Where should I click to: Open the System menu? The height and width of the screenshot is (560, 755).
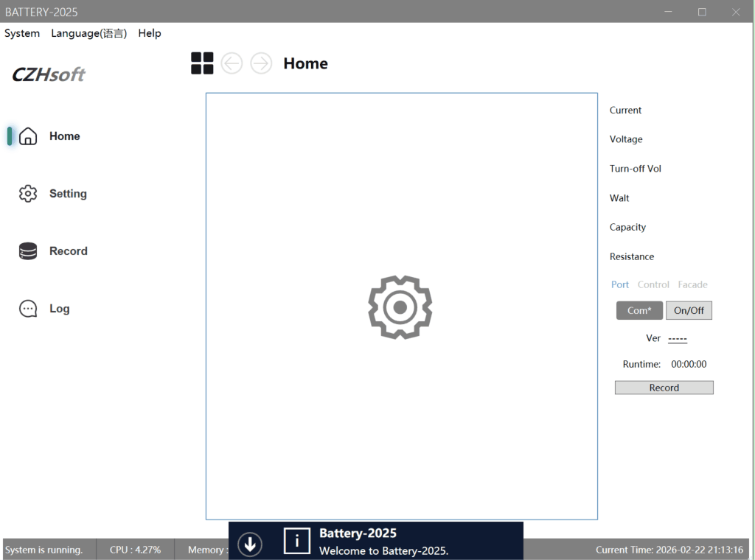[22, 33]
